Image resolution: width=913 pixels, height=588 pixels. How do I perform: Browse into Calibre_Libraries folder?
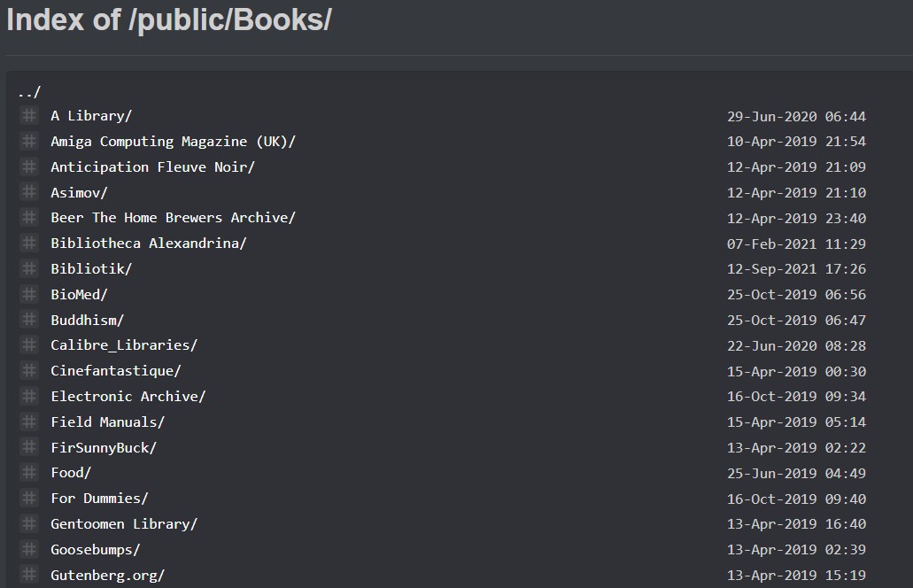click(x=124, y=345)
